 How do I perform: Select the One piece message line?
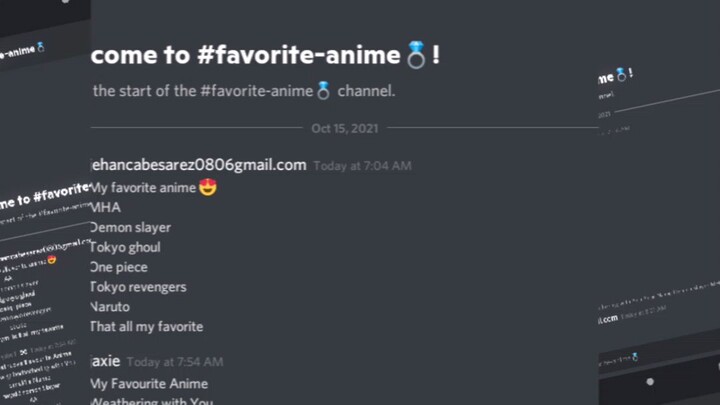pyautogui.click(x=119, y=267)
